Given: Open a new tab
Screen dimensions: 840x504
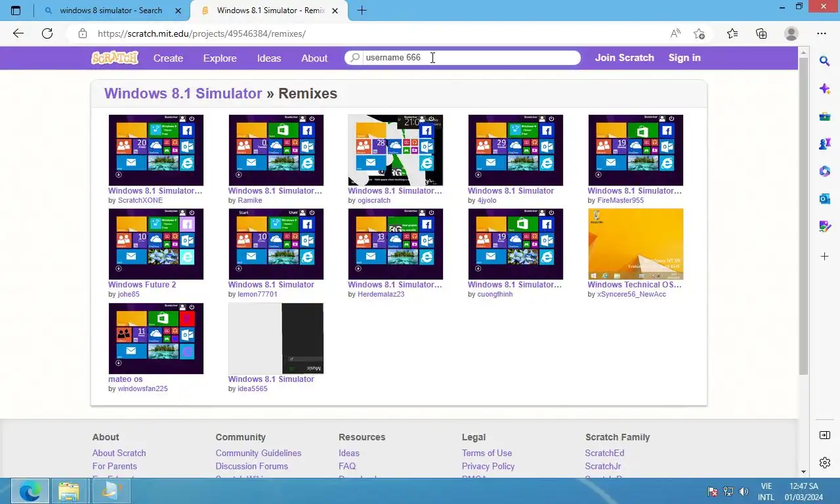Looking at the screenshot, I should [x=362, y=10].
